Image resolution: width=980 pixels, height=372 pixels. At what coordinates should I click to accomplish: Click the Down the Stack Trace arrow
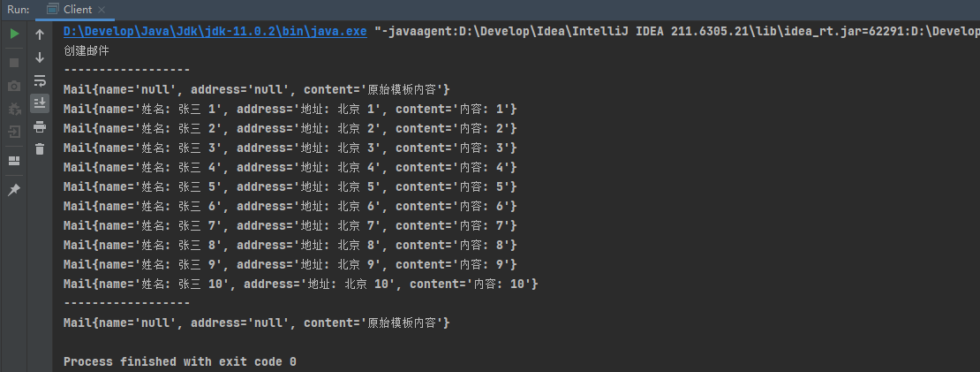40,57
